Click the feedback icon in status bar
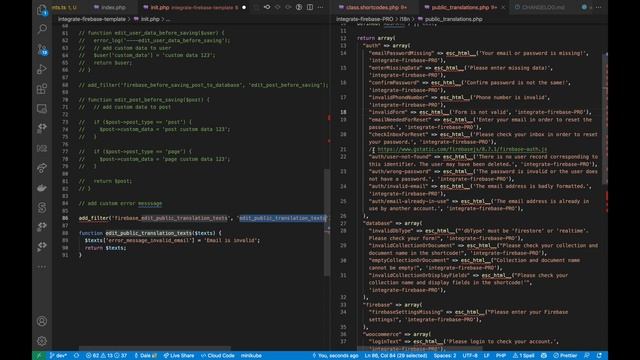Viewport: 640px width, 360px height. [x=587, y=356]
